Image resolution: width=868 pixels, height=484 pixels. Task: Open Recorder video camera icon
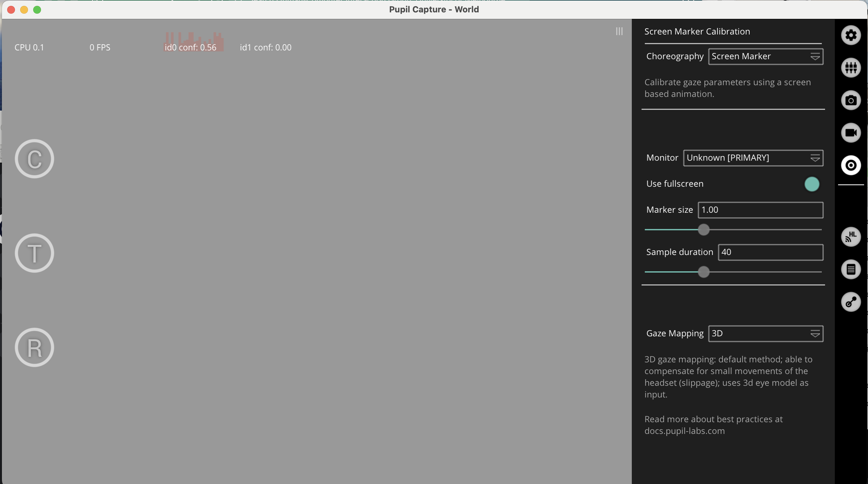pyautogui.click(x=851, y=133)
